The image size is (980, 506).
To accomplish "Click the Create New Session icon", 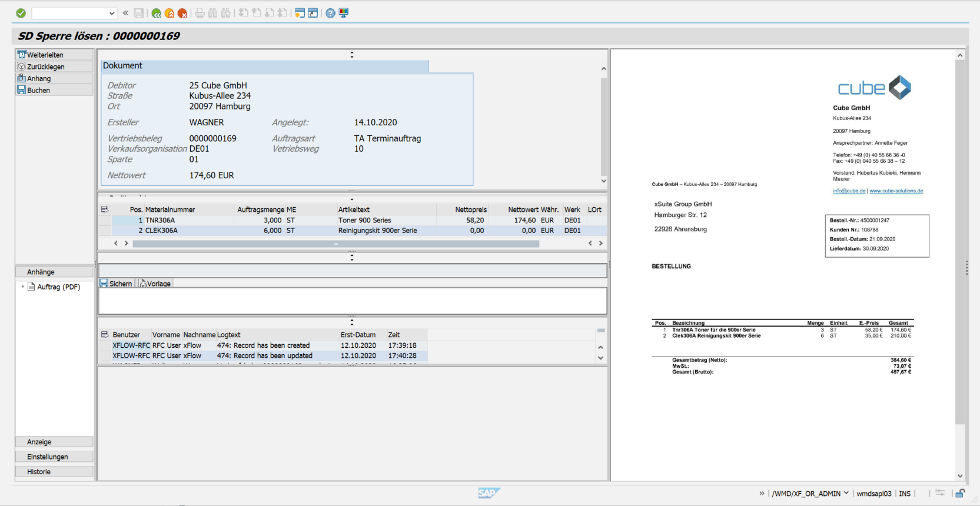I will point(300,13).
